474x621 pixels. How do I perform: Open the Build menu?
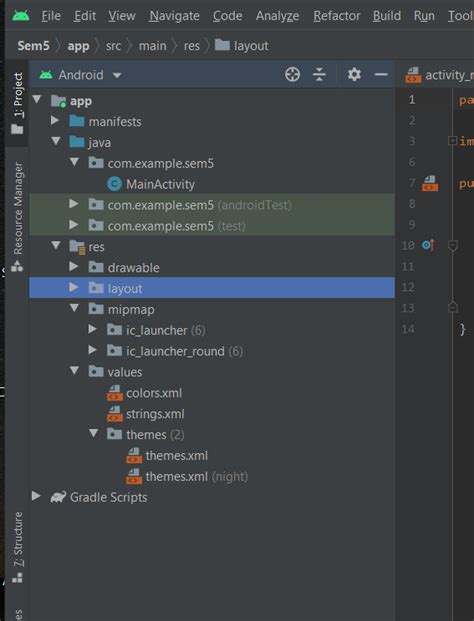[386, 16]
